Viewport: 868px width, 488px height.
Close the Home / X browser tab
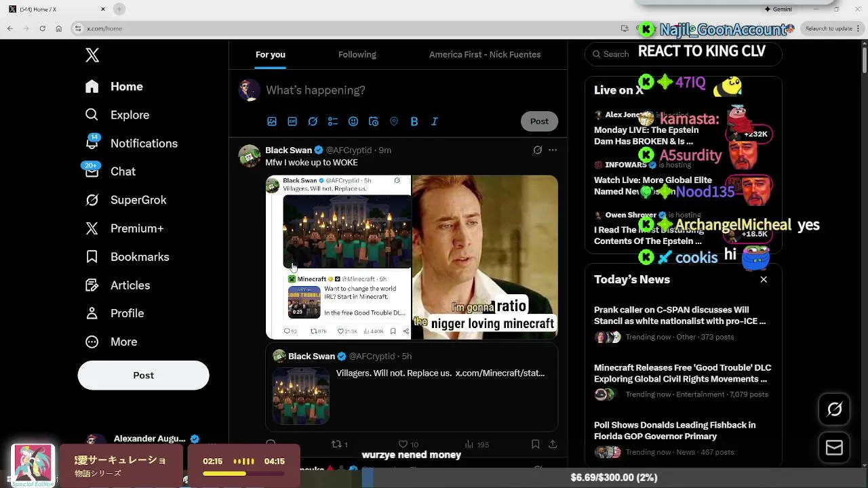103,9
